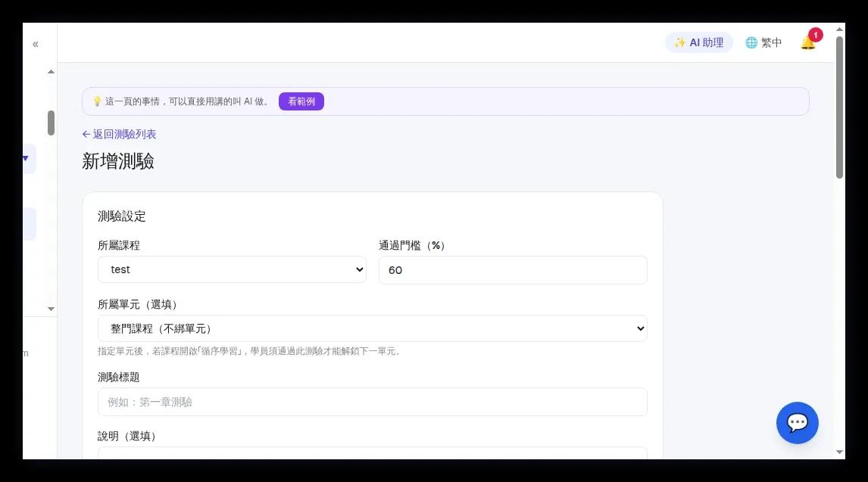
Task: Expand the 所屬單元 dropdown
Action: 373,328
